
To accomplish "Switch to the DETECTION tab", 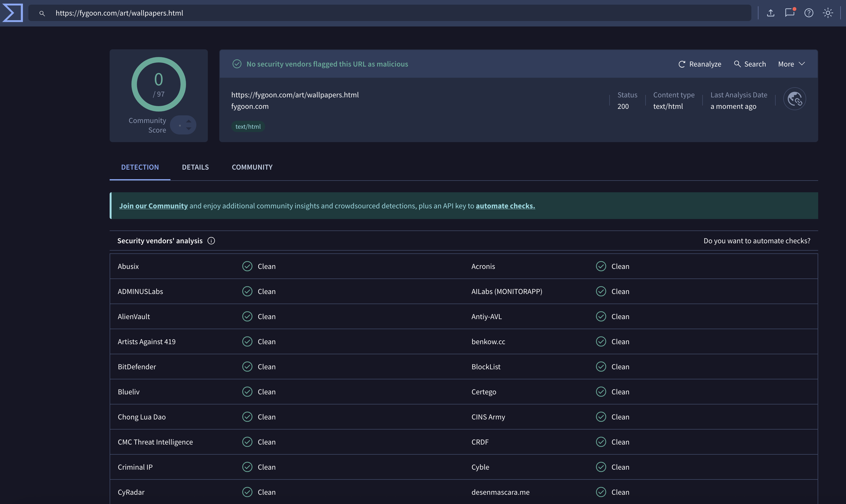I will tap(140, 167).
